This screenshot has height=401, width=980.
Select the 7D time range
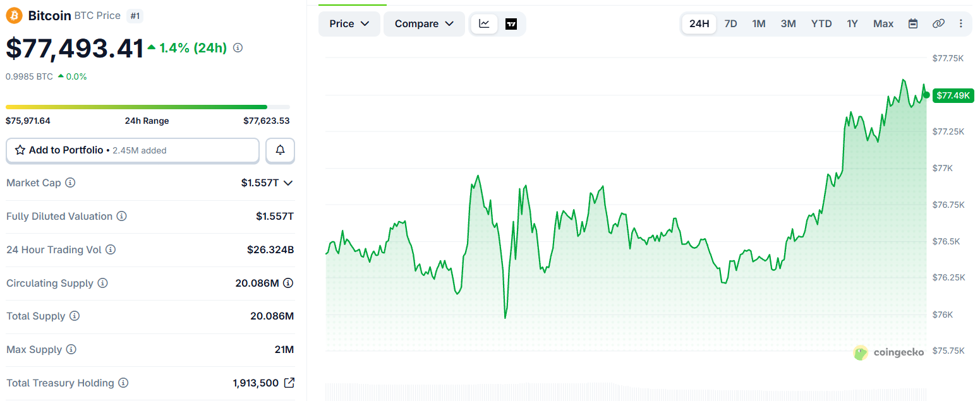coord(730,24)
